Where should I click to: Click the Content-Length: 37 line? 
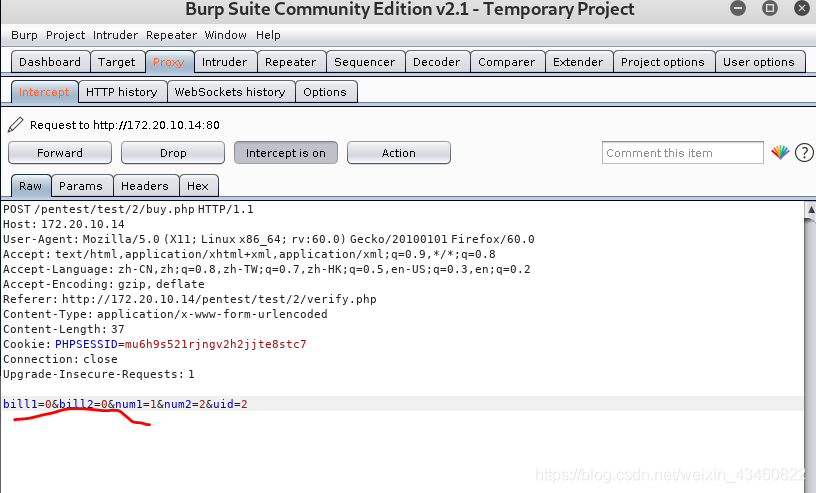[63, 329]
